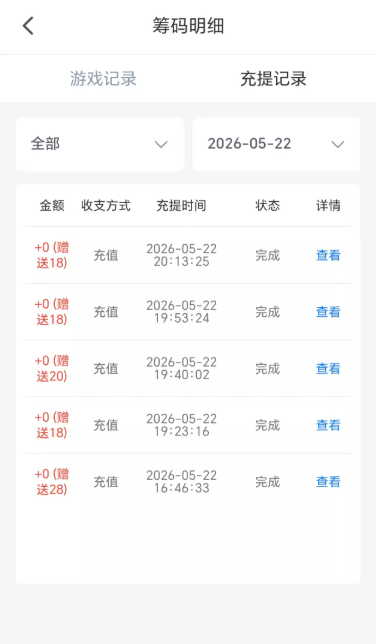376x644 pixels.
Task: Tap the +0 (赠送28) amount entry
Action: pyautogui.click(x=52, y=482)
